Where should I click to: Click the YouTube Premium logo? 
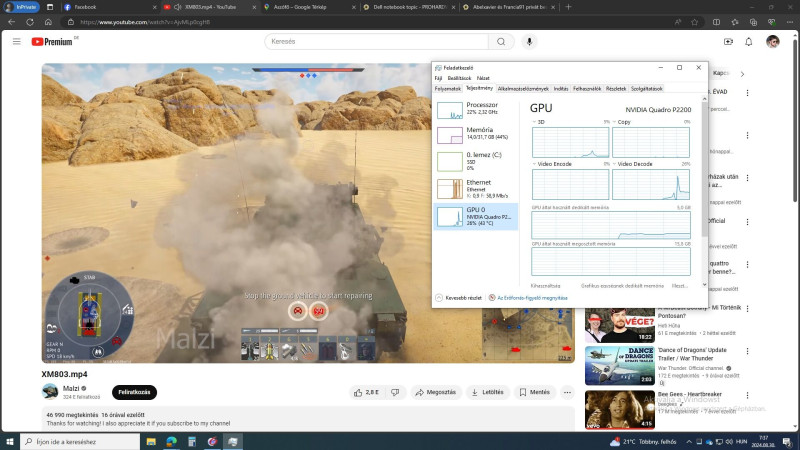click(x=52, y=42)
